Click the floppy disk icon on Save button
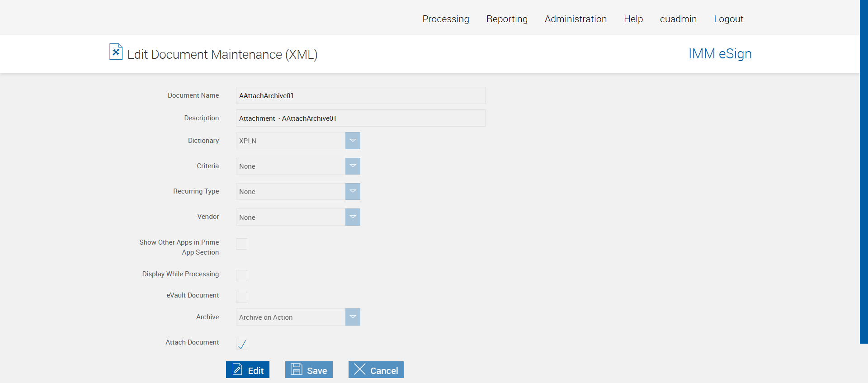The image size is (868, 383). click(297, 369)
